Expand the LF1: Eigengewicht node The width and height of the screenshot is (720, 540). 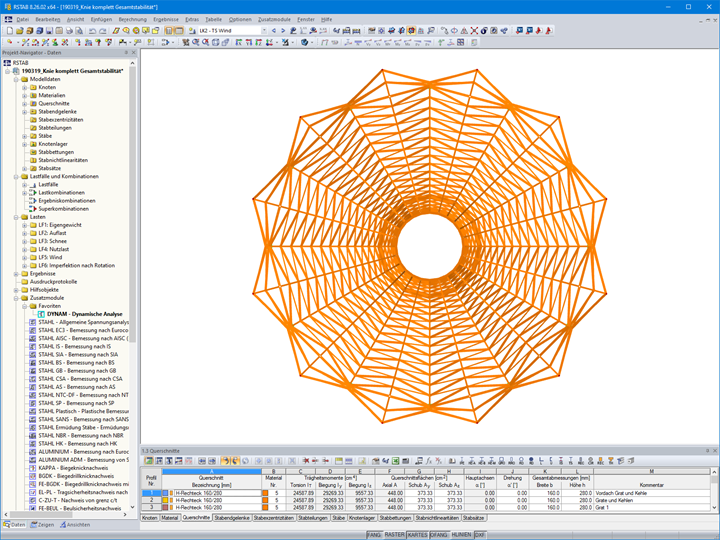point(24,225)
